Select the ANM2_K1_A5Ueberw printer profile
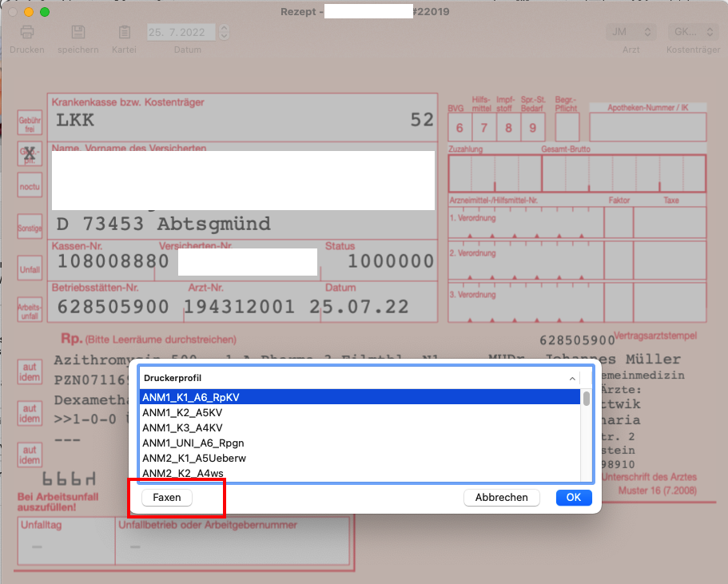This screenshot has width=728, height=584. (360, 459)
